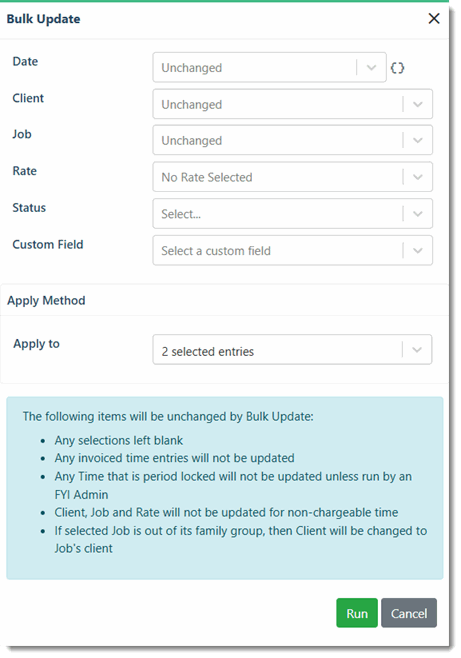Open the Client dropdown chevron
461x658 pixels.
tap(417, 104)
